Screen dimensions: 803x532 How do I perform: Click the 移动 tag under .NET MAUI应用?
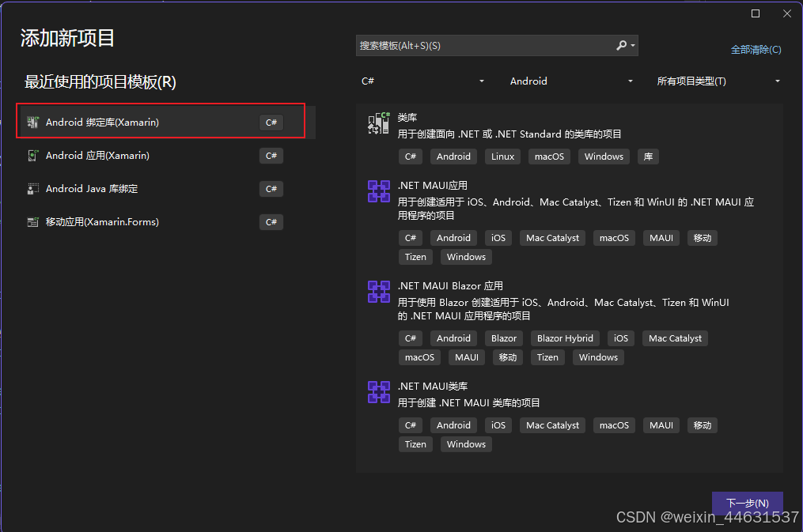(x=702, y=238)
